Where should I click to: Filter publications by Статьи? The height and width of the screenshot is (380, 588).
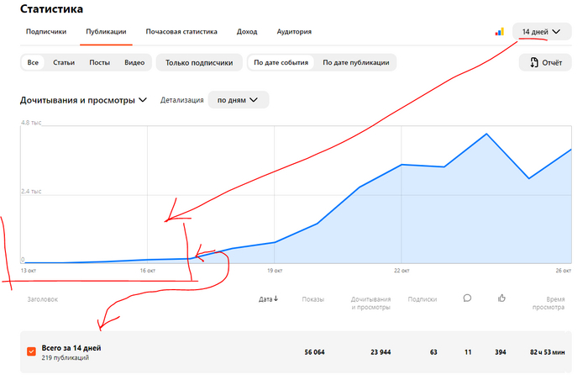click(x=64, y=62)
